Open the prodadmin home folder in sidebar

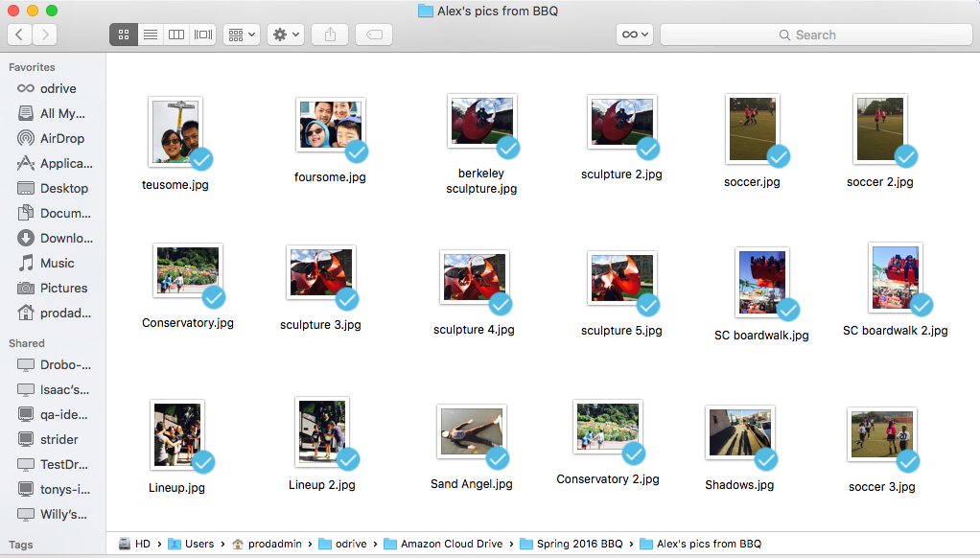click(53, 314)
